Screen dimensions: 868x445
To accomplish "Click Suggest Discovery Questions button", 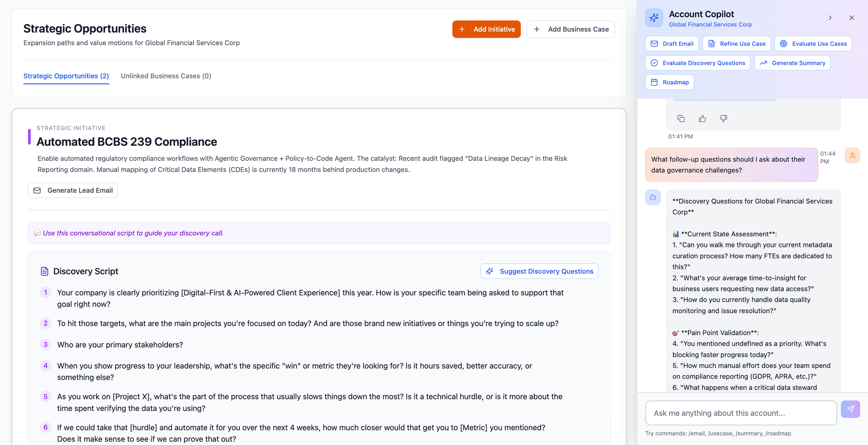I will click(539, 271).
